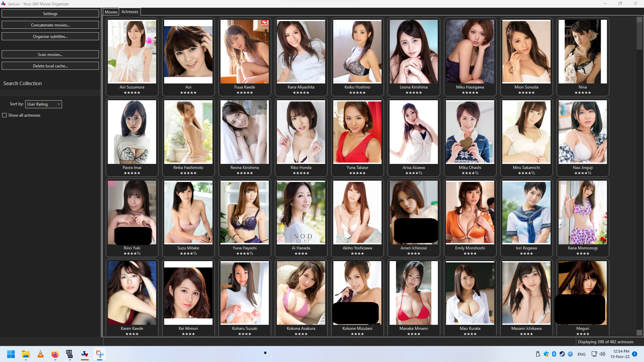This screenshot has width=644, height=362.
Task: Open Steam tray icon
Action: [x=562, y=354]
